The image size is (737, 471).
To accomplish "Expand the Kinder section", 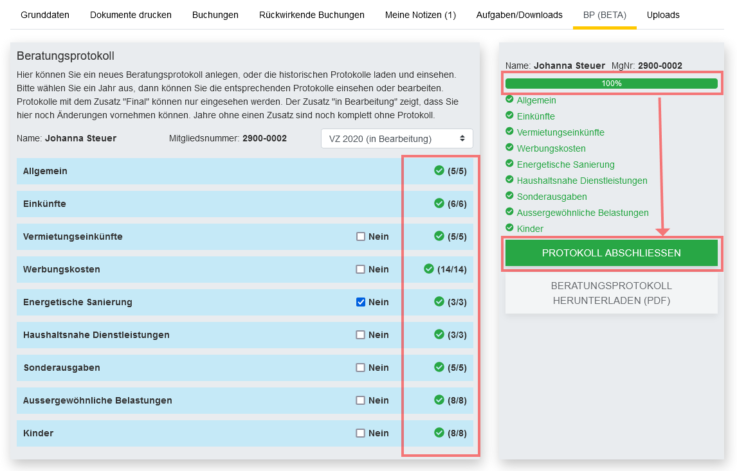I will coord(245,433).
